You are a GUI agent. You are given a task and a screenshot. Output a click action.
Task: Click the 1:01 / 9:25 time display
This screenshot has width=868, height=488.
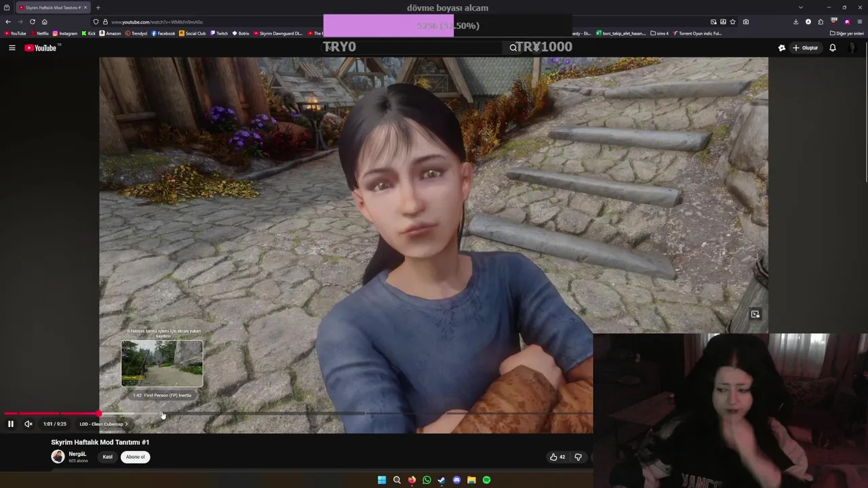(55, 424)
